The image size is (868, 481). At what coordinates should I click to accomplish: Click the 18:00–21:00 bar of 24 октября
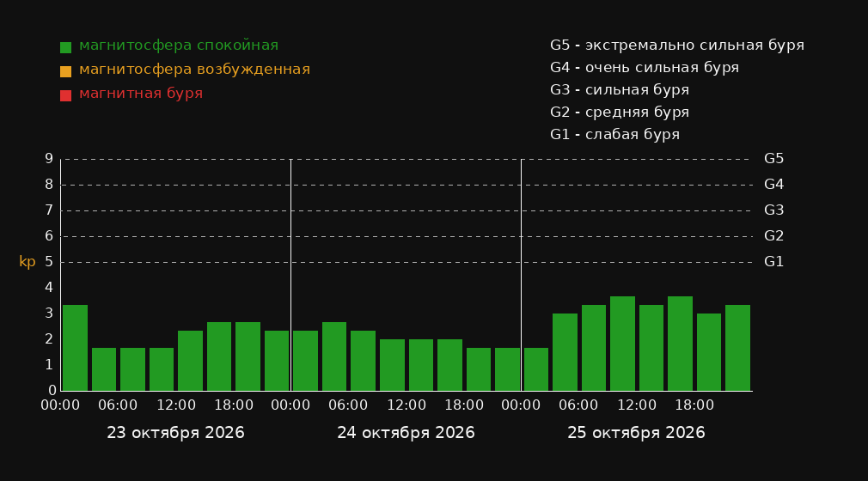tap(479, 369)
